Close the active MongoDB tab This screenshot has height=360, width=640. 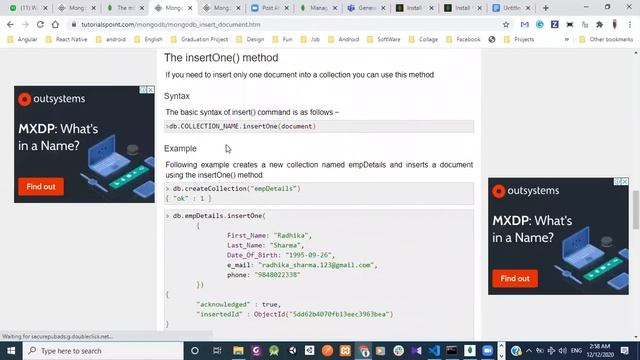tap(190, 8)
